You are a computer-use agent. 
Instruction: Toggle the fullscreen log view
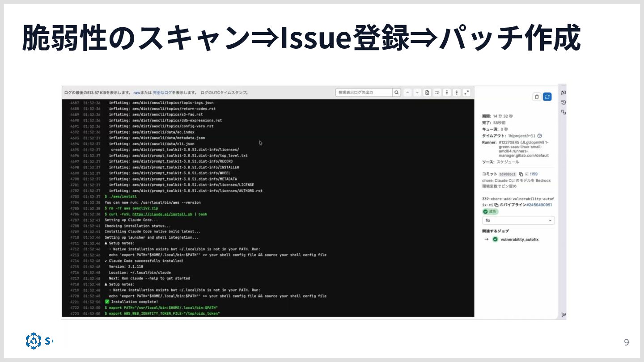(466, 93)
